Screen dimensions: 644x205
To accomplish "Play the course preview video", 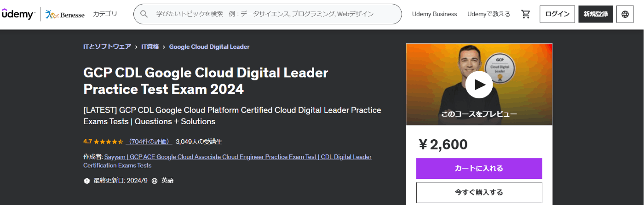I will coord(479,85).
